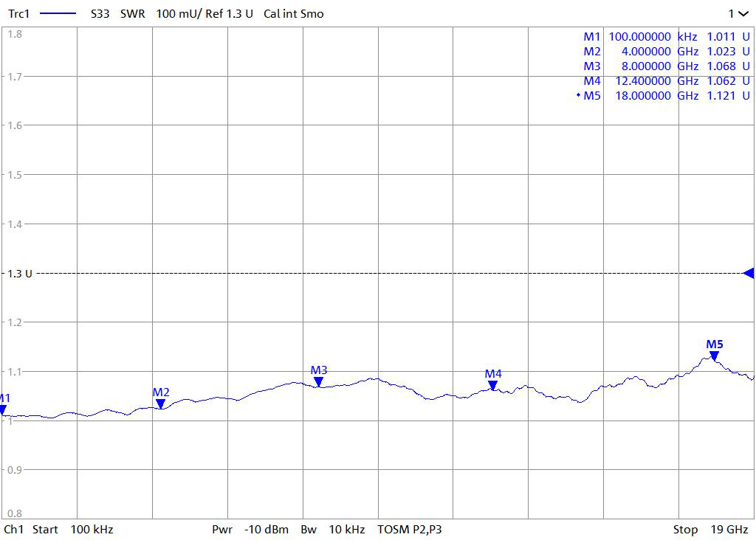The width and height of the screenshot is (756, 540).
Task: Select marker M5 triangle on the trace
Action: click(x=714, y=356)
